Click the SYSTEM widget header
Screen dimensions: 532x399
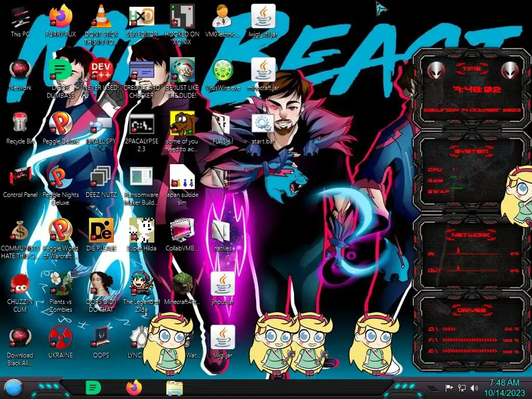click(471, 151)
